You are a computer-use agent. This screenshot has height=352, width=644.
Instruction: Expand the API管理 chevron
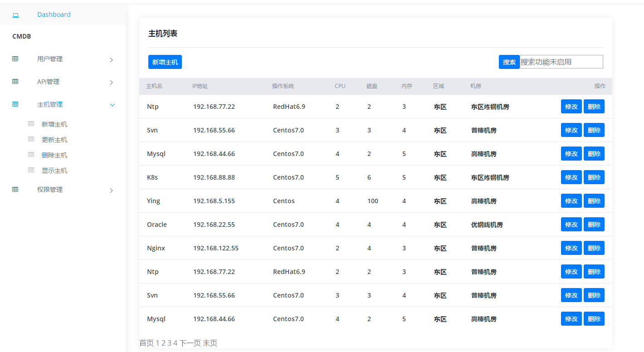112,82
